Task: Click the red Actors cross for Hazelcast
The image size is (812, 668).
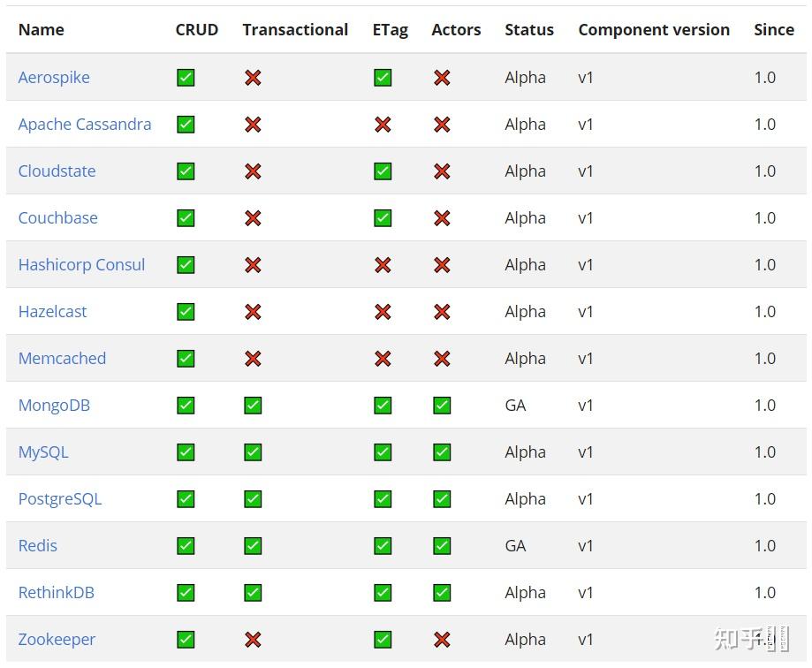Action: click(442, 312)
